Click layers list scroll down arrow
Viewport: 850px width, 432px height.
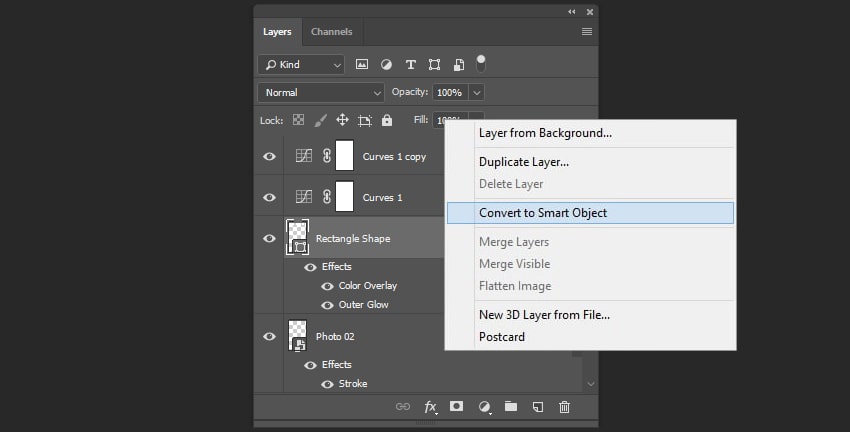click(x=591, y=384)
